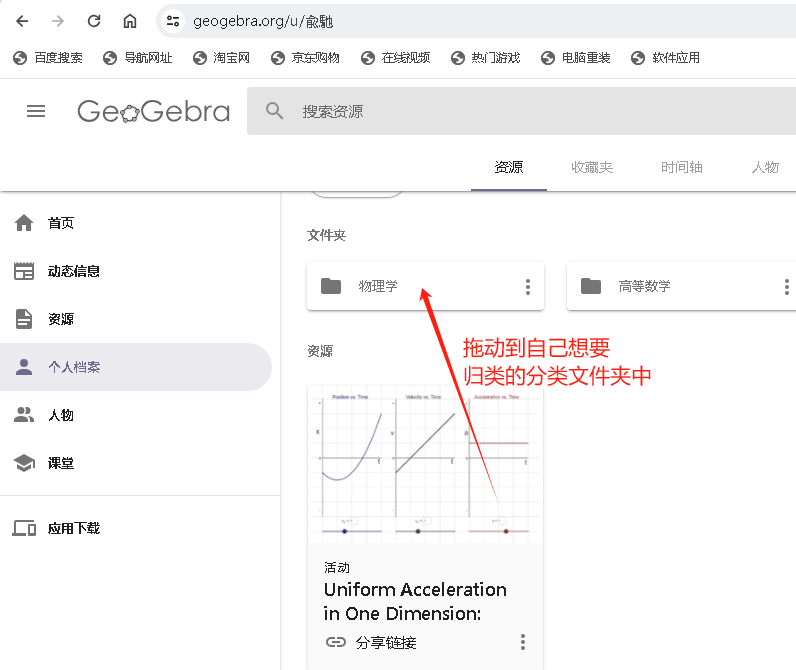Go back using the browser back arrow
This screenshot has height=670, width=796.
pyautogui.click(x=22, y=21)
